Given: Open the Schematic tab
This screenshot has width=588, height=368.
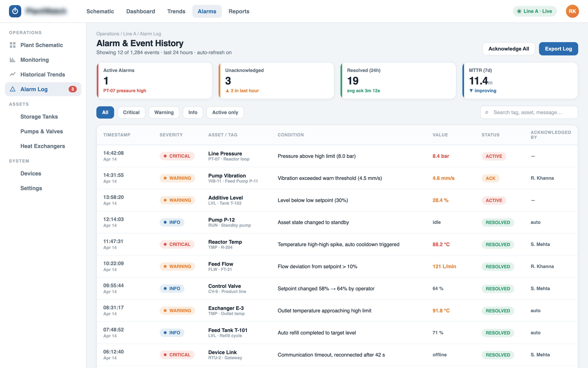Looking at the screenshot, I should (x=100, y=11).
